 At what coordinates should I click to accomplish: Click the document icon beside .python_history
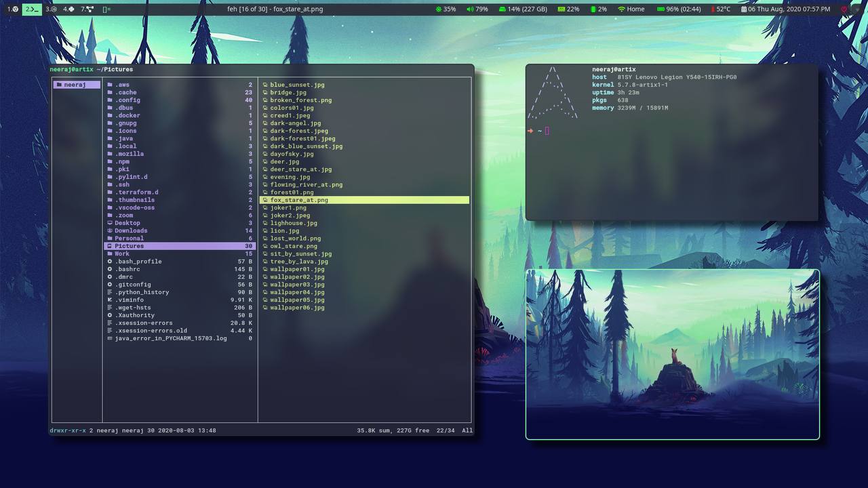(x=110, y=292)
